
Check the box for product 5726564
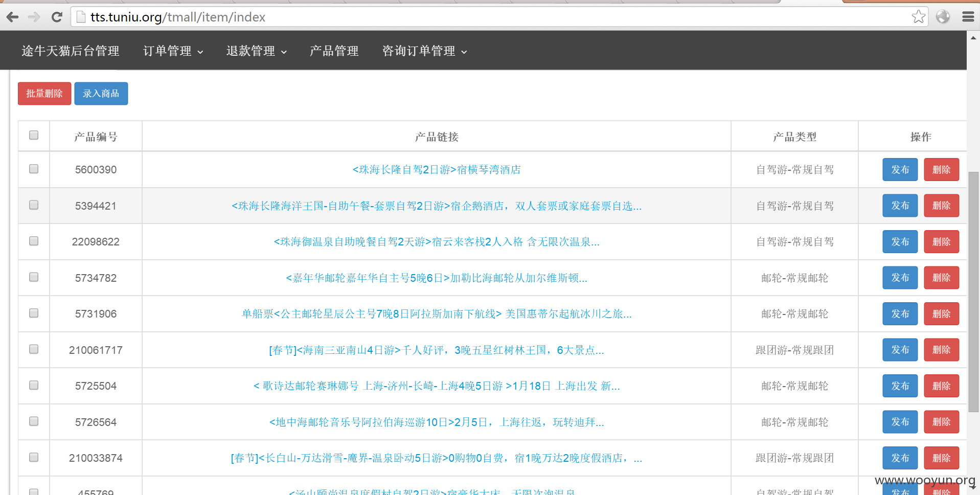point(34,421)
